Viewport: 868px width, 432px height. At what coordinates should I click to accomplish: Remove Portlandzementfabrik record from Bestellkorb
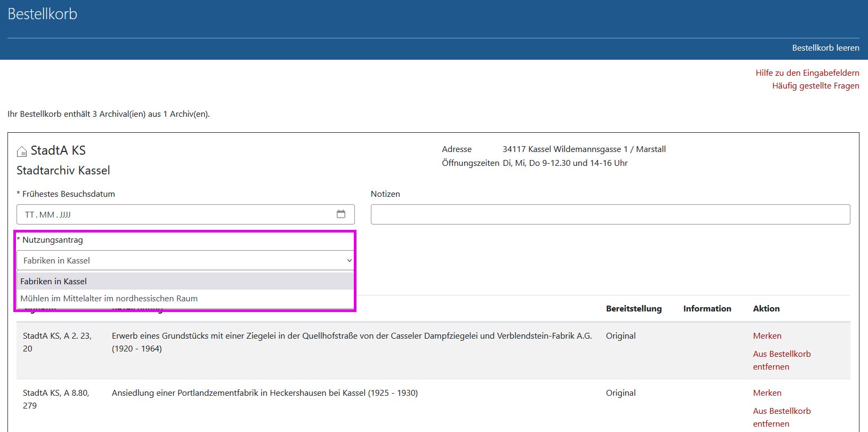782,418
